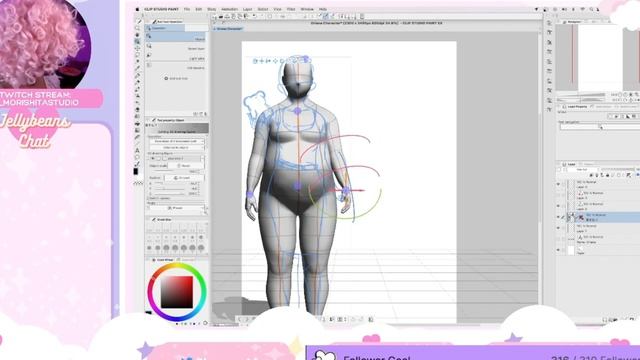The height and width of the screenshot is (360, 640).
Task: Open the Window menu
Action: pos(307,9)
